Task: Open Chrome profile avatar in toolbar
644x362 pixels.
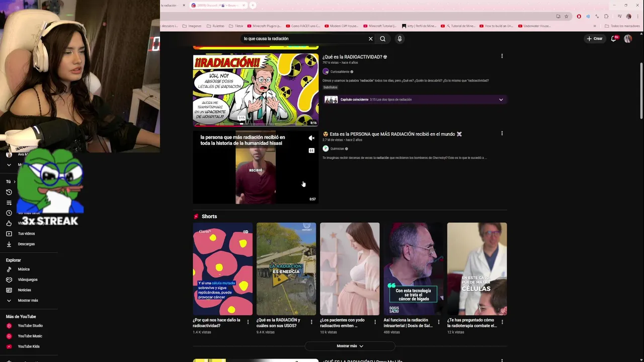Action: pyautogui.click(x=628, y=16)
